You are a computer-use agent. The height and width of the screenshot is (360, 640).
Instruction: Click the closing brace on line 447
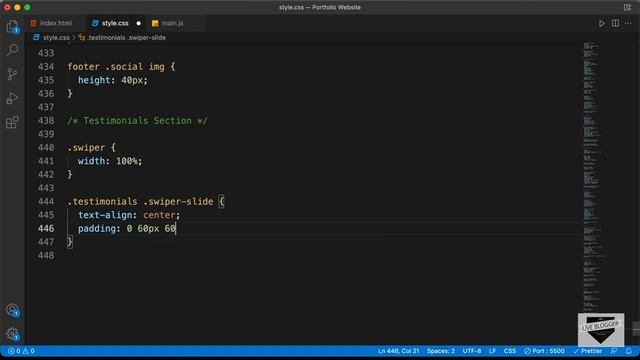pyautogui.click(x=70, y=242)
